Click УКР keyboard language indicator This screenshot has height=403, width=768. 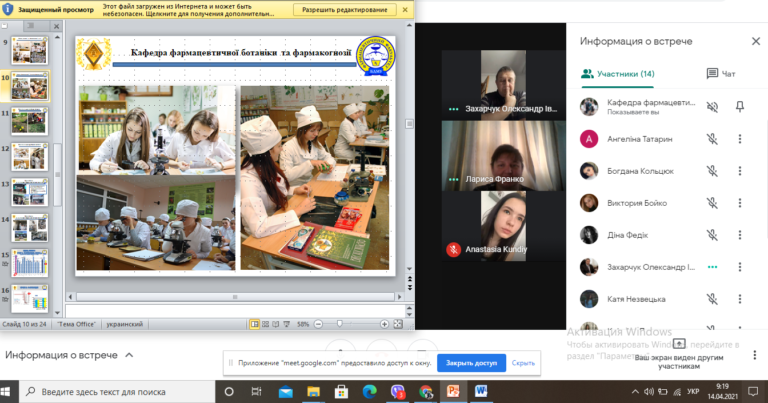click(693, 392)
